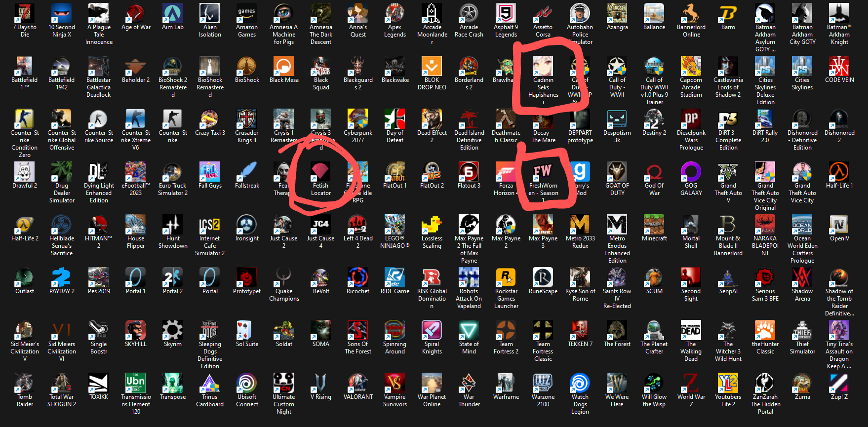Select the 'State of Mind' label

pos(469,348)
